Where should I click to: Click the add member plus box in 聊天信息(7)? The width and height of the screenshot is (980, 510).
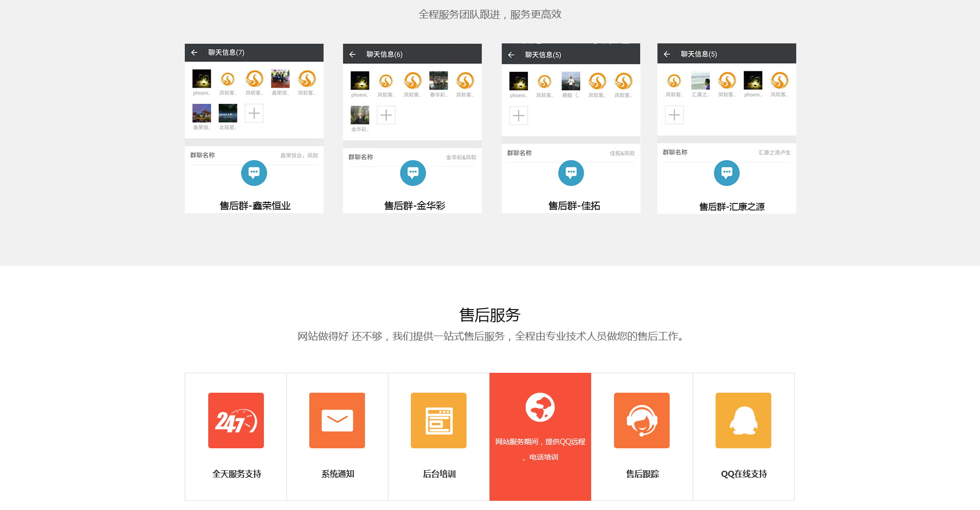pyautogui.click(x=254, y=113)
